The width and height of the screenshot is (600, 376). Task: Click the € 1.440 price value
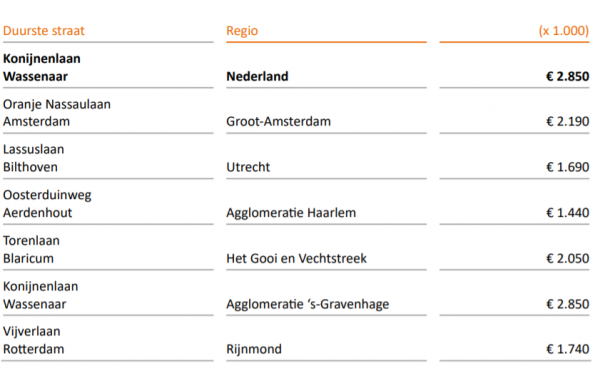pos(567,212)
